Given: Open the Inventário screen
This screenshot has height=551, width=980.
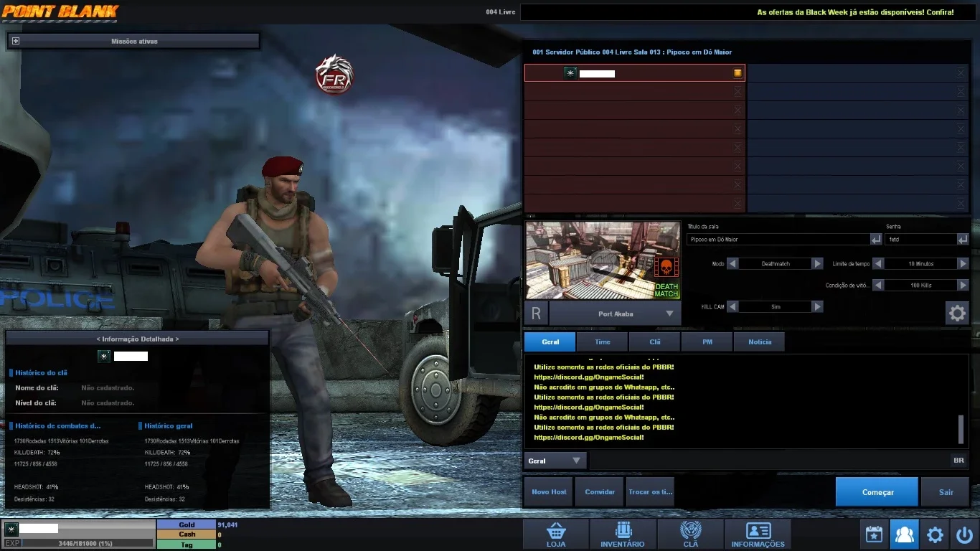Looking at the screenshot, I should 622,534.
